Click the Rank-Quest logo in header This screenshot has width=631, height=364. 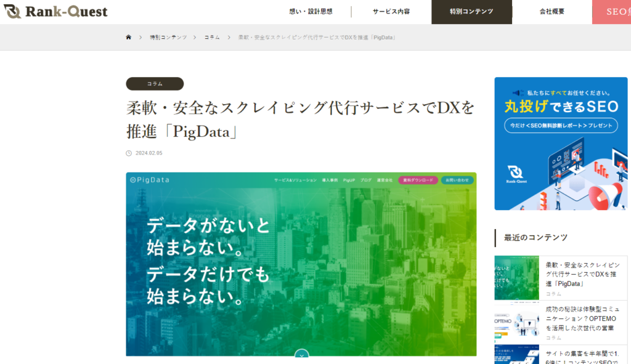[55, 12]
